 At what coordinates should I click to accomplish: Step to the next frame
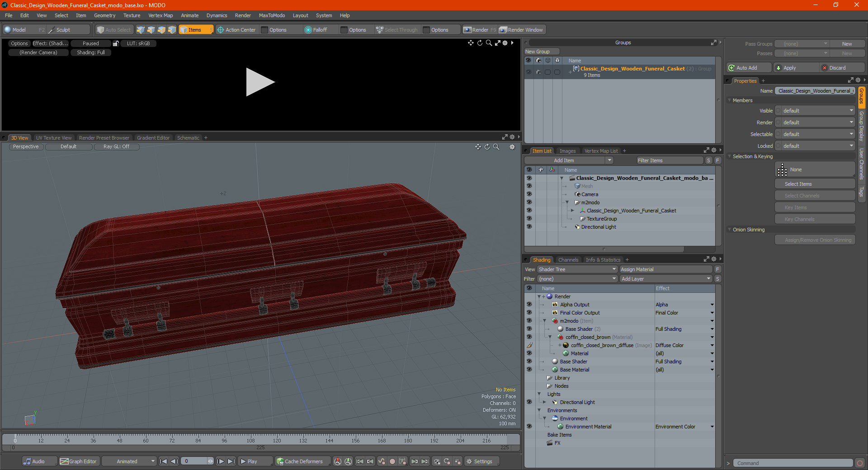(x=220, y=461)
